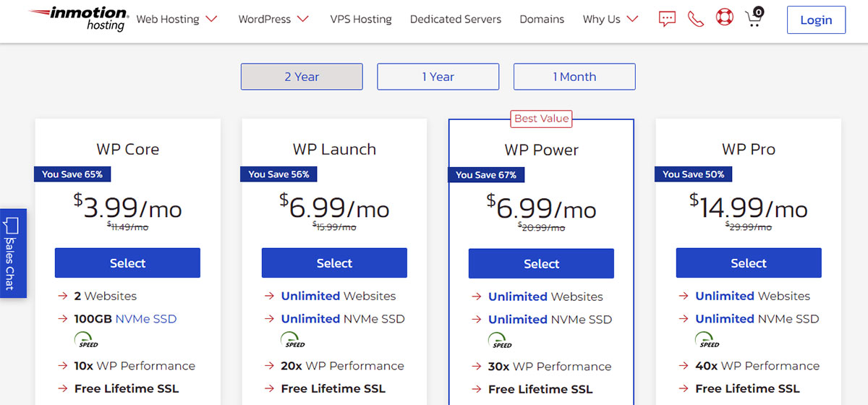Expand the Web Hosting dropdown menu

[177, 20]
